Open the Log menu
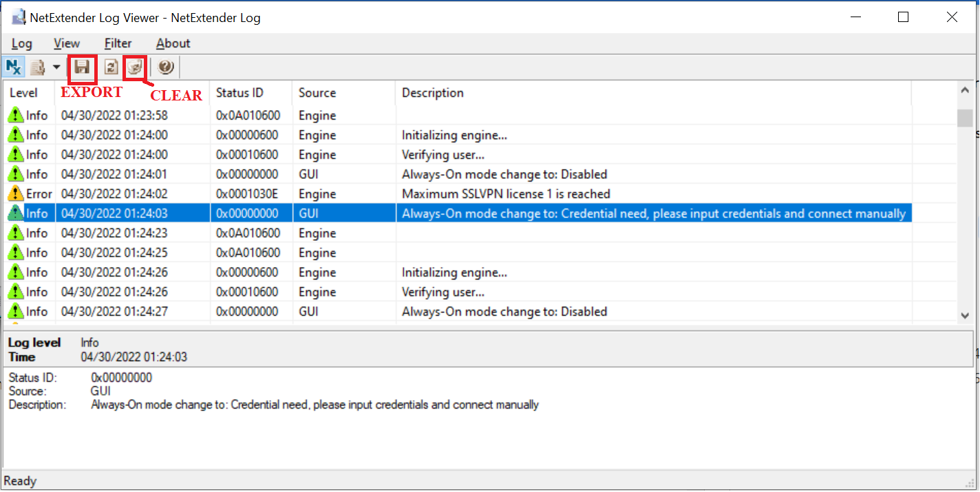Screen dimensions: 980x492 tap(22, 43)
